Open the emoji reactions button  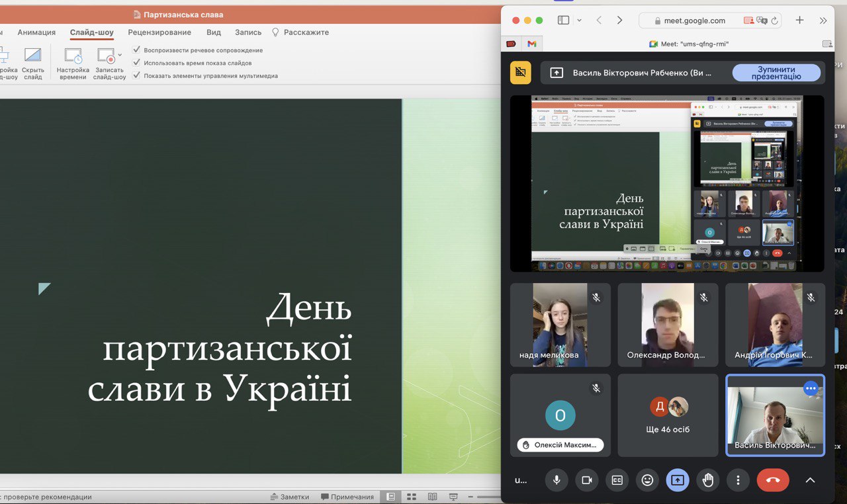[647, 480]
